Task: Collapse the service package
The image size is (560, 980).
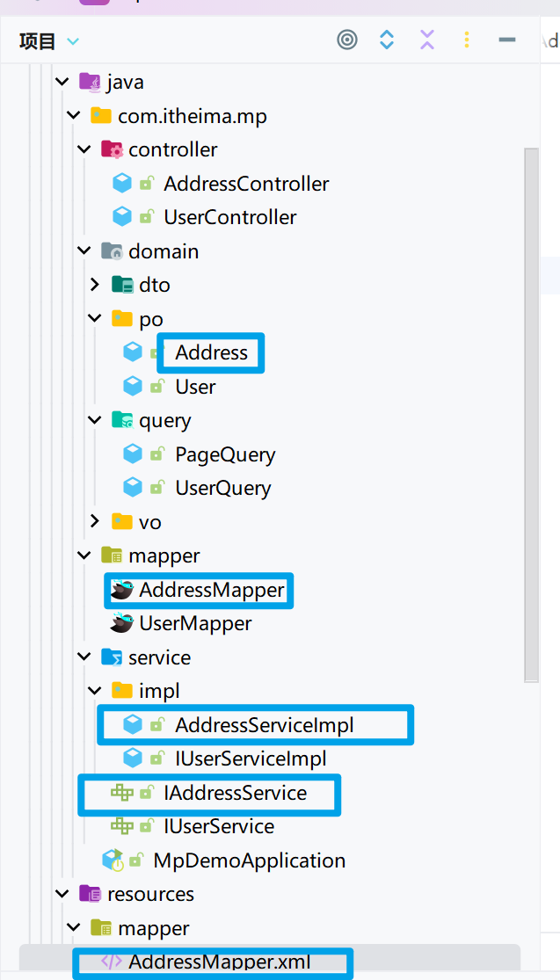Action: [x=84, y=657]
